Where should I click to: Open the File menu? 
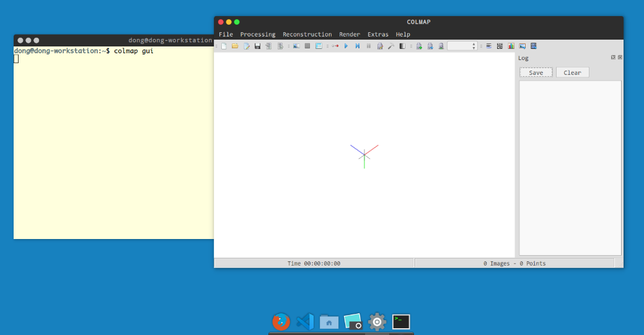click(x=226, y=35)
